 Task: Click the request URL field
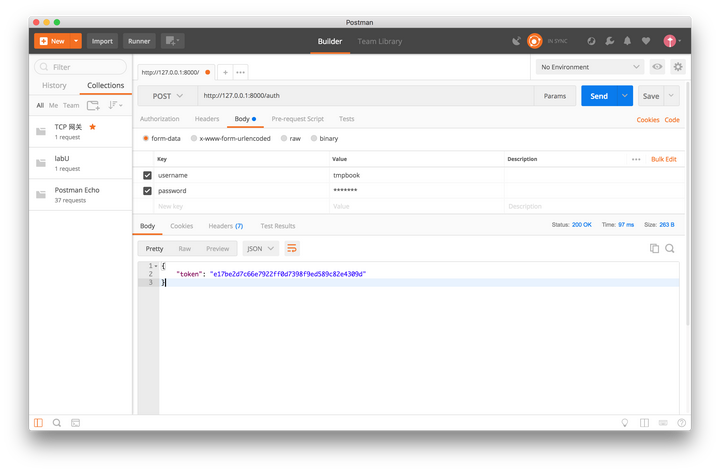click(x=366, y=96)
